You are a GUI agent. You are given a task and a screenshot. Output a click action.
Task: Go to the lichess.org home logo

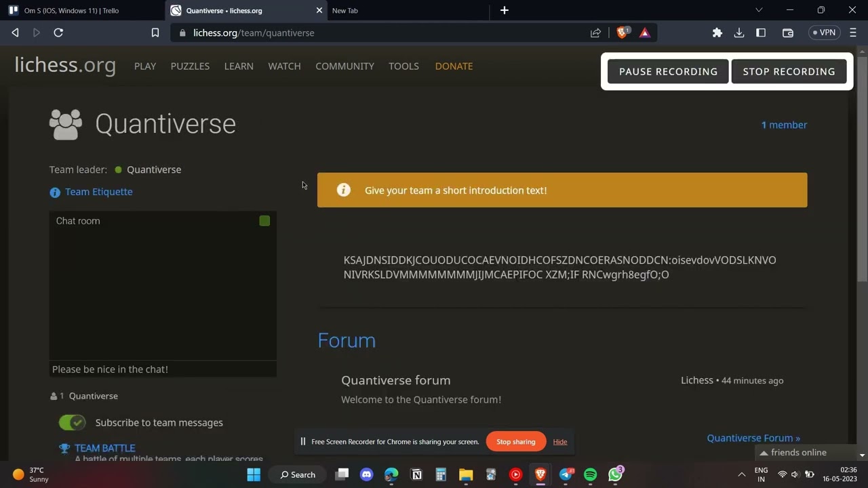coord(65,66)
